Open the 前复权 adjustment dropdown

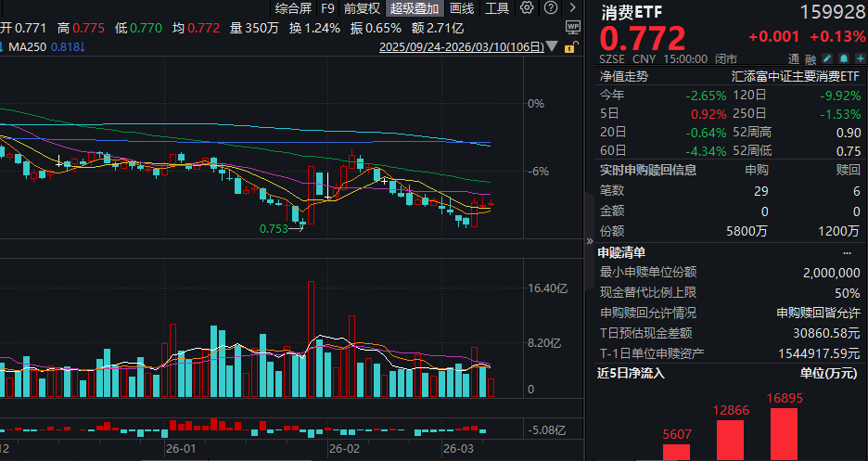tap(362, 8)
